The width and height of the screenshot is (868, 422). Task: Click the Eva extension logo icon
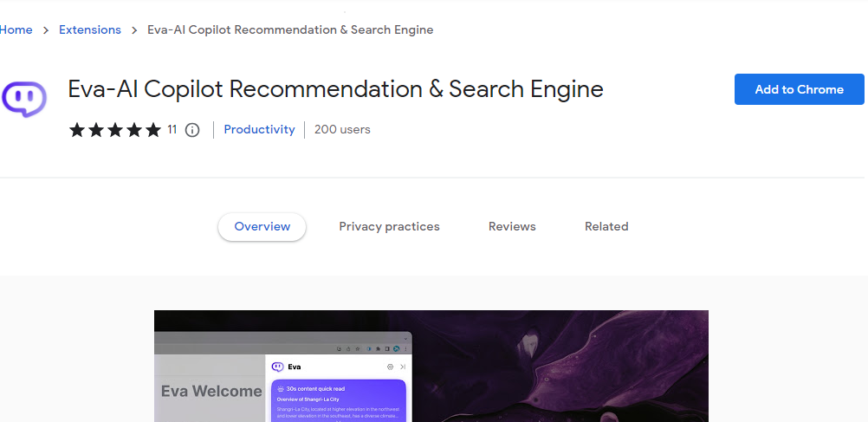click(23, 100)
